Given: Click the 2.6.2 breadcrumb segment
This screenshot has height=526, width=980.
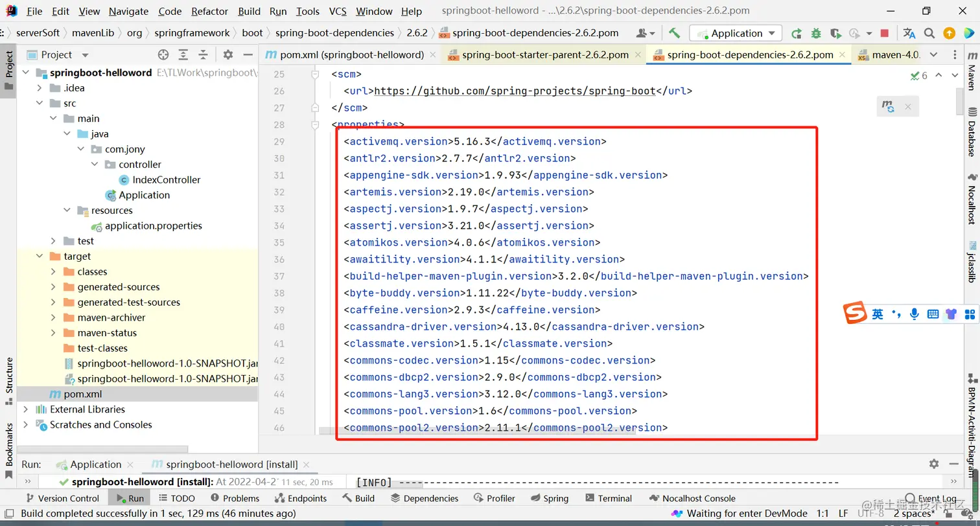Looking at the screenshot, I should [417, 33].
